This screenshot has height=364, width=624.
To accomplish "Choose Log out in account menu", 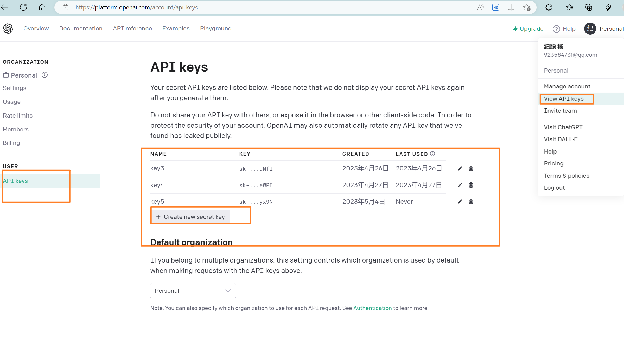I will point(554,188).
